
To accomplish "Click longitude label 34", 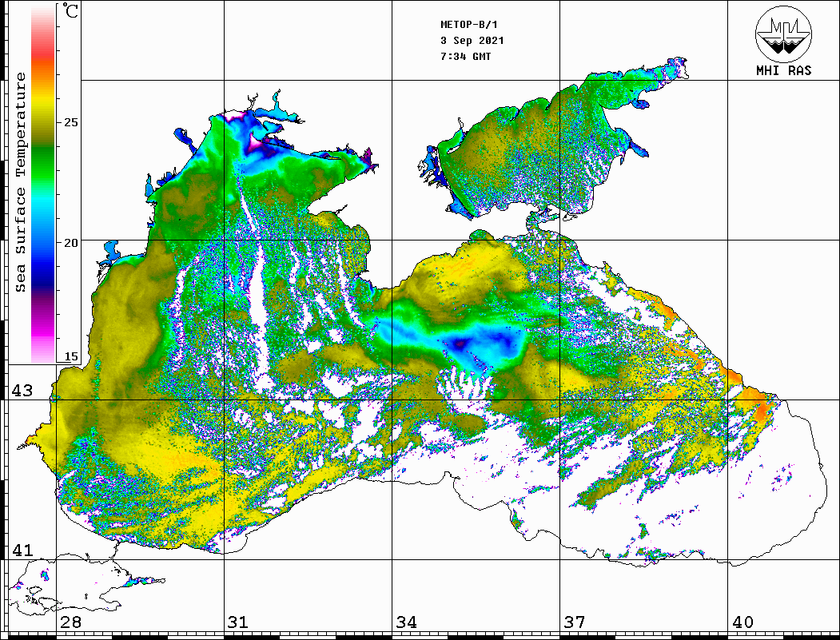I will (x=406, y=622).
